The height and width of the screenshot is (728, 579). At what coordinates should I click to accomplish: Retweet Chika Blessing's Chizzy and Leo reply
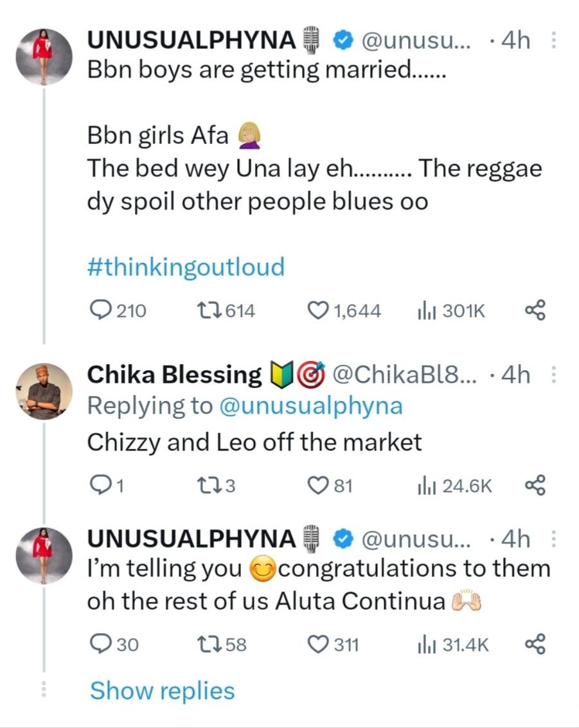tap(208, 486)
